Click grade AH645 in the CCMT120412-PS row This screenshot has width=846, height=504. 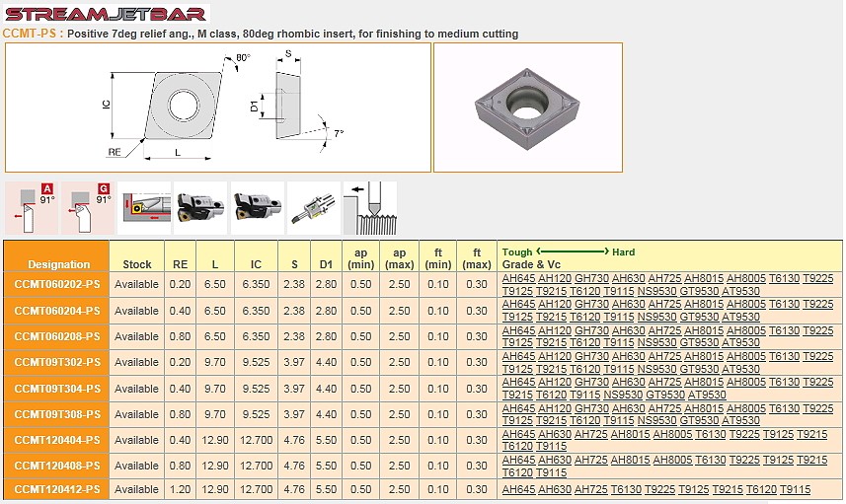coord(518,489)
